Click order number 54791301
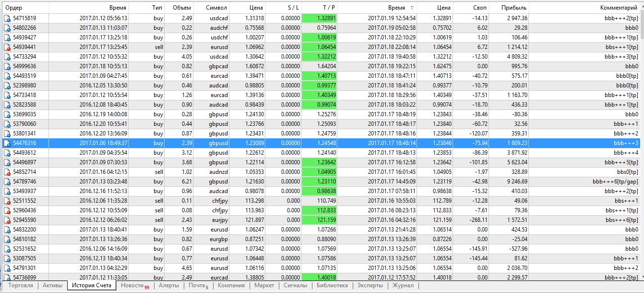Image resolution: width=644 pixels, height=293 pixels. (x=24, y=268)
